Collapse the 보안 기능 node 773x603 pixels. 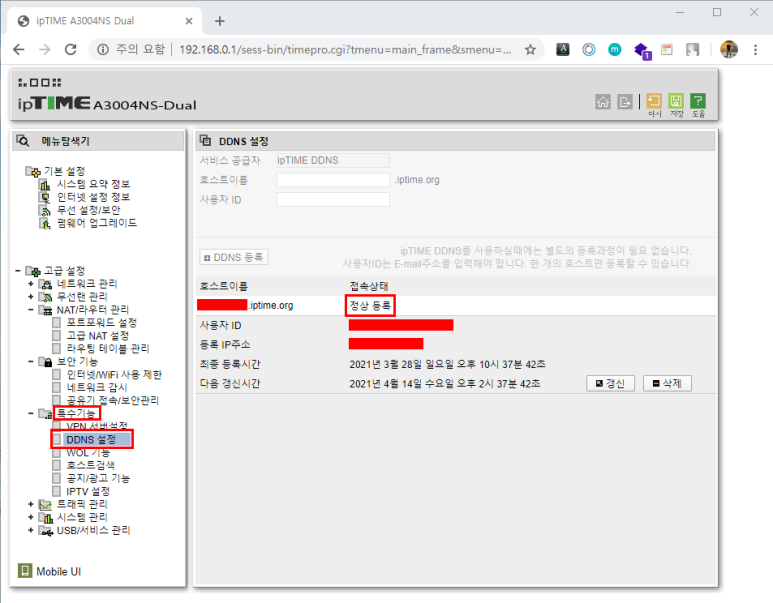(31, 361)
